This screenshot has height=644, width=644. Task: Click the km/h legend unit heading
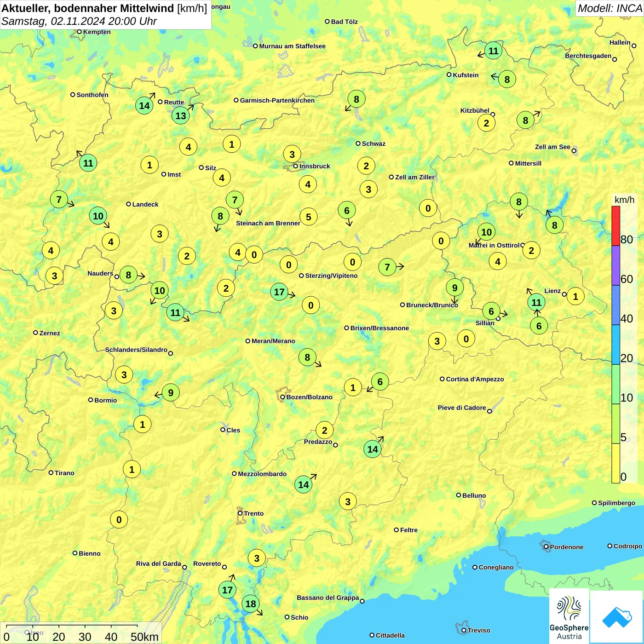[x=624, y=200]
